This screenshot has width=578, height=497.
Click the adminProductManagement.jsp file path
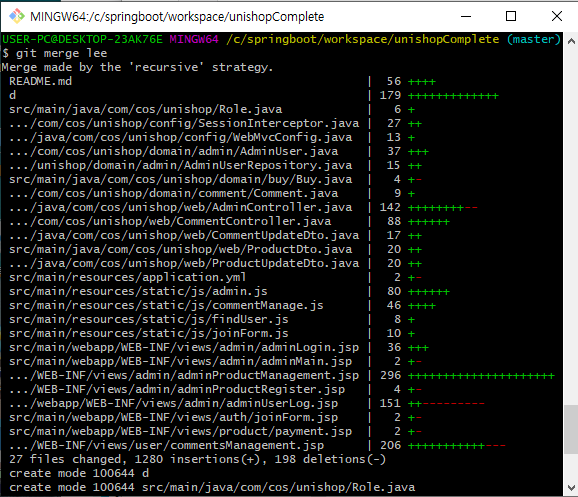(184, 375)
